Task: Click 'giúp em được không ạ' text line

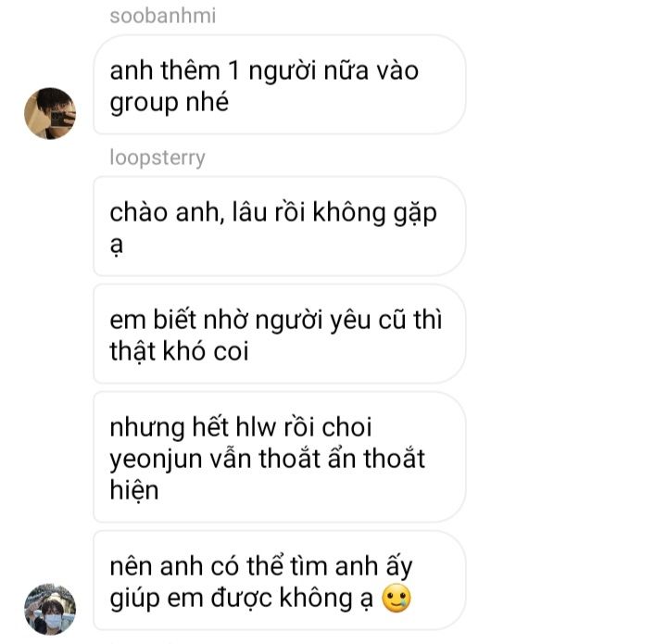Action: pyautogui.click(x=242, y=599)
